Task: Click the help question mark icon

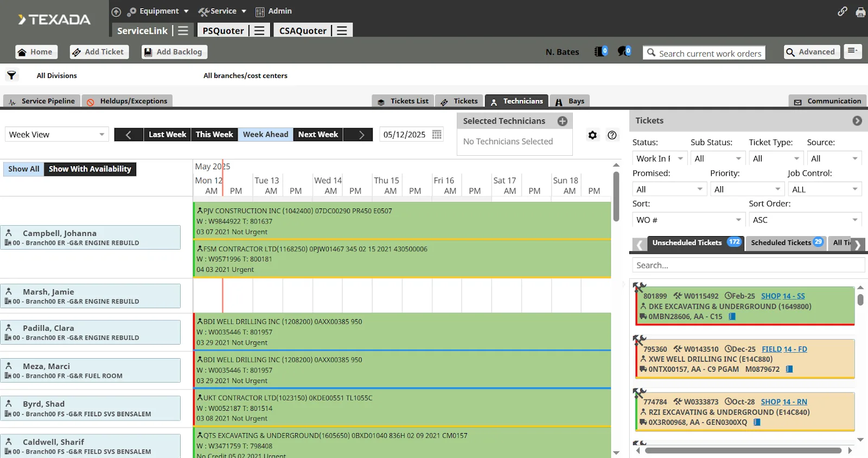Action: [612, 135]
